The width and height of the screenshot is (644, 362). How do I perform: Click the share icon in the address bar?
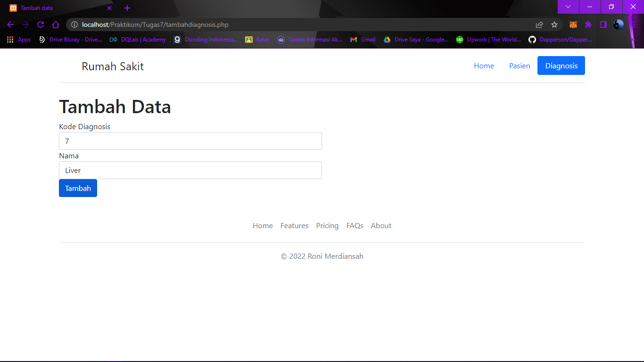coord(539,25)
